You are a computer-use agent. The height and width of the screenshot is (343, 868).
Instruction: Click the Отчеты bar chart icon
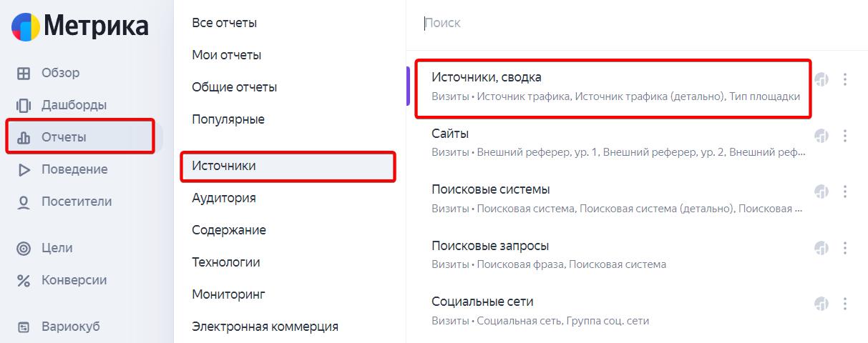[x=24, y=137]
